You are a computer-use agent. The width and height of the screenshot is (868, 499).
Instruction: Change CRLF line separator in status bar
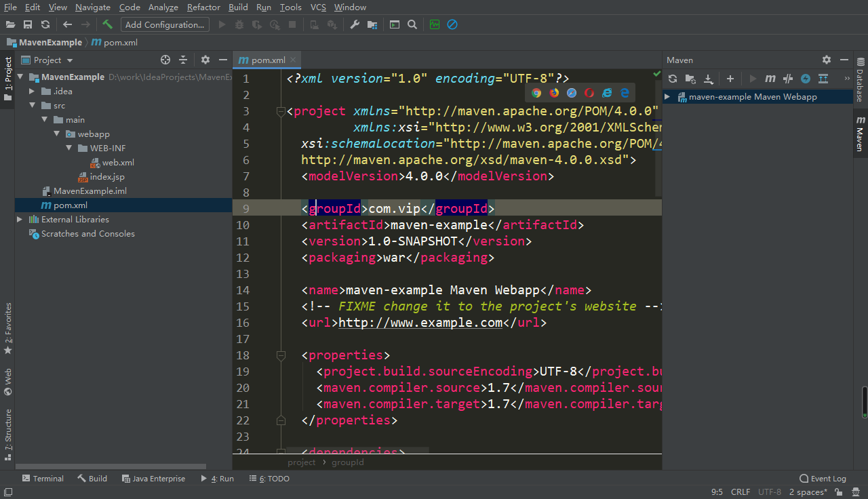coord(740,492)
